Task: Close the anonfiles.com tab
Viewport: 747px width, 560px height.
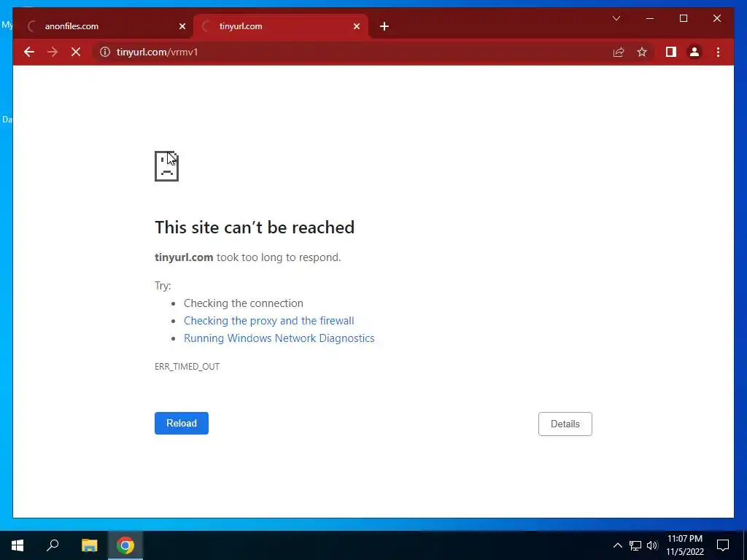Action: click(x=182, y=26)
